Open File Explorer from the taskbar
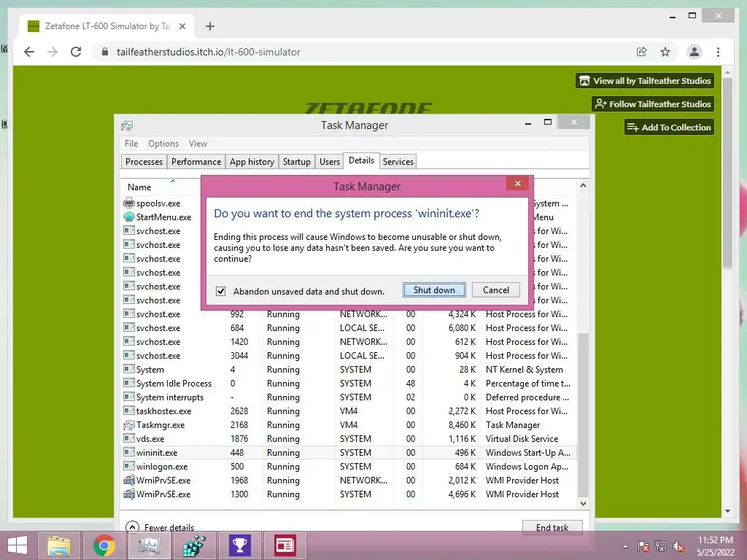This screenshot has height=560, width=747. point(59,545)
